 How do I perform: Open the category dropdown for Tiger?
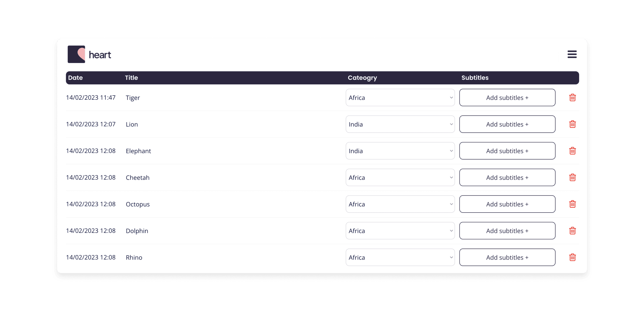[400, 98]
